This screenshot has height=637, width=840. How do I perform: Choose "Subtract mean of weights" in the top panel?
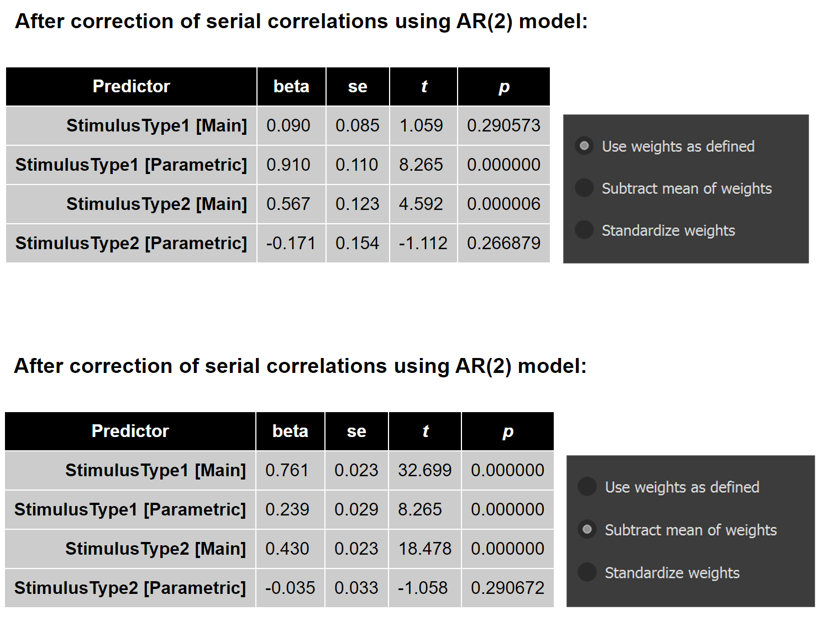click(584, 188)
